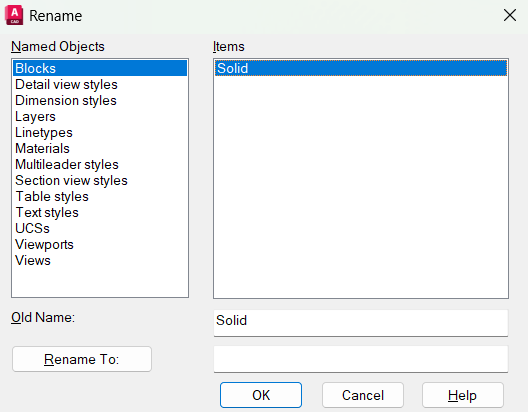Click the Old Name text field
The height and width of the screenshot is (412, 528).
pyautogui.click(x=361, y=323)
